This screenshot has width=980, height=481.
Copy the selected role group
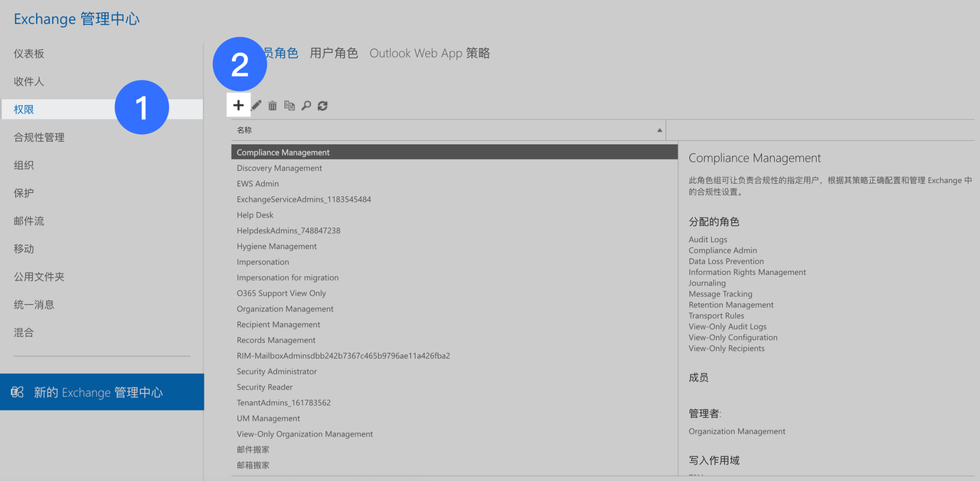tap(289, 105)
